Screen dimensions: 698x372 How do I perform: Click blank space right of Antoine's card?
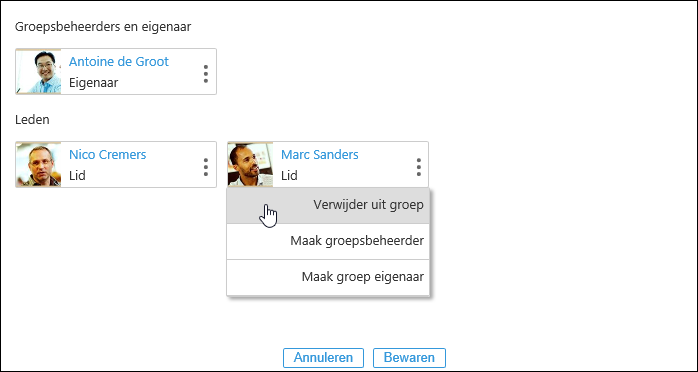pyautogui.click(x=445, y=72)
